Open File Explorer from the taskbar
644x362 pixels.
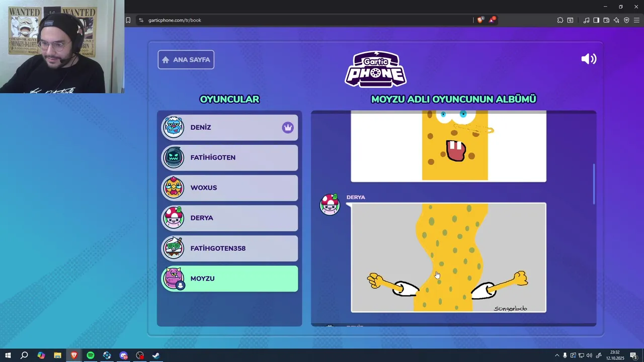pyautogui.click(x=57, y=355)
